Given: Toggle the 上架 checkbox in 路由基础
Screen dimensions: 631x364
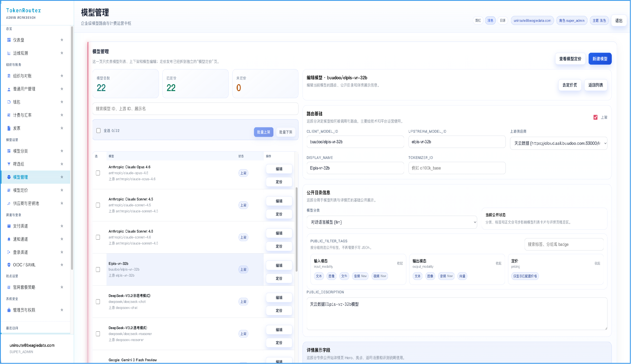Looking at the screenshot, I should [x=595, y=117].
